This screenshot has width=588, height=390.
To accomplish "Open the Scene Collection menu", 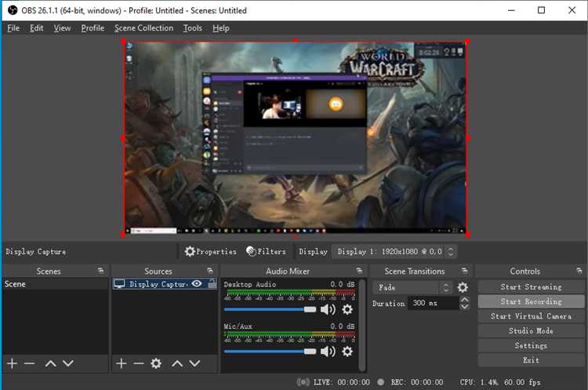I will [x=143, y=28].
